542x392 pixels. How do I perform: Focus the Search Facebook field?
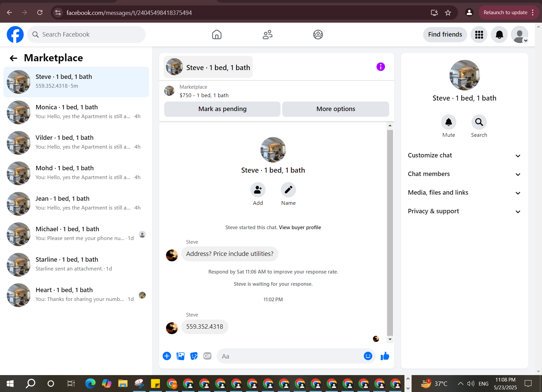pos(86,35)
